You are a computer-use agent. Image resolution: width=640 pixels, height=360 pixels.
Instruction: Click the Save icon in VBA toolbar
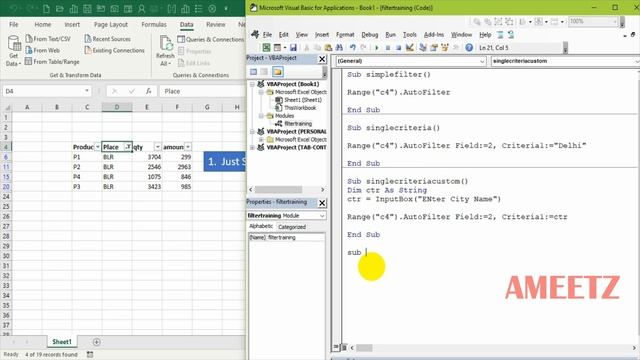[x=293, y=48]
